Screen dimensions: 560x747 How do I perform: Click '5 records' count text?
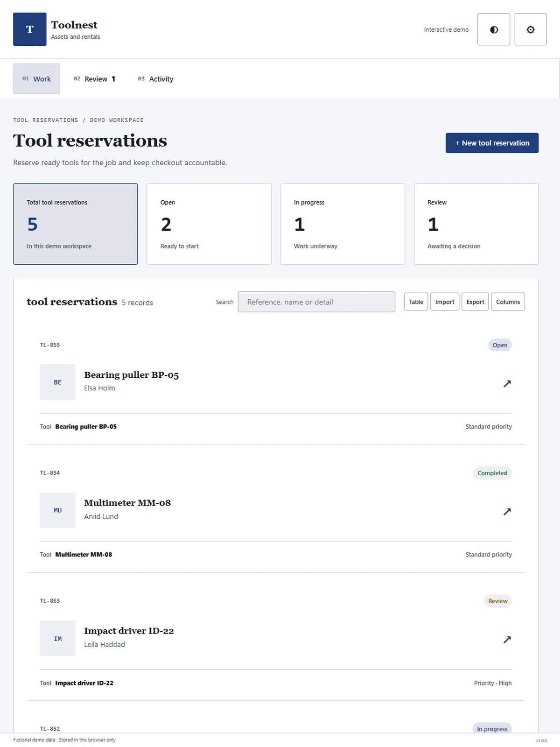click(137, 303)
